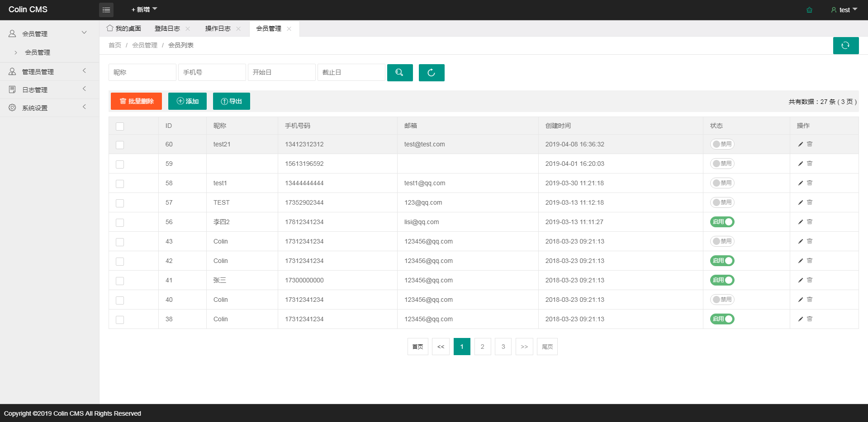868x422 pixels.
Task: Open the 开始日 start date field
Action: (282, 72)
